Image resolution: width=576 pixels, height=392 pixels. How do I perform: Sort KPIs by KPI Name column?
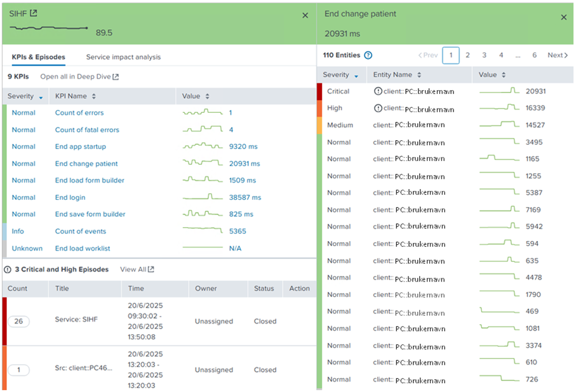76,96
